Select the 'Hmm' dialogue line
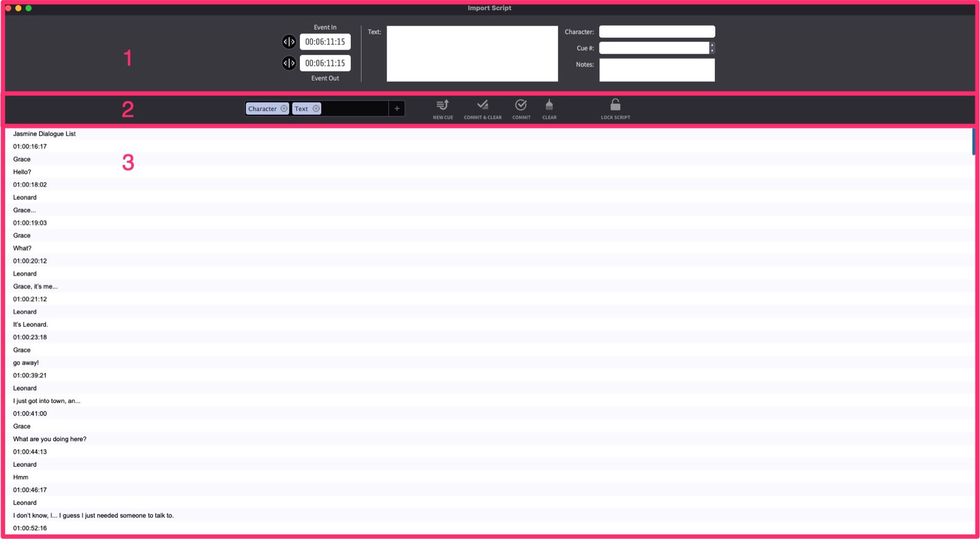Image resolution: width=980 pixels, height=539 pixels. point(21,477)
